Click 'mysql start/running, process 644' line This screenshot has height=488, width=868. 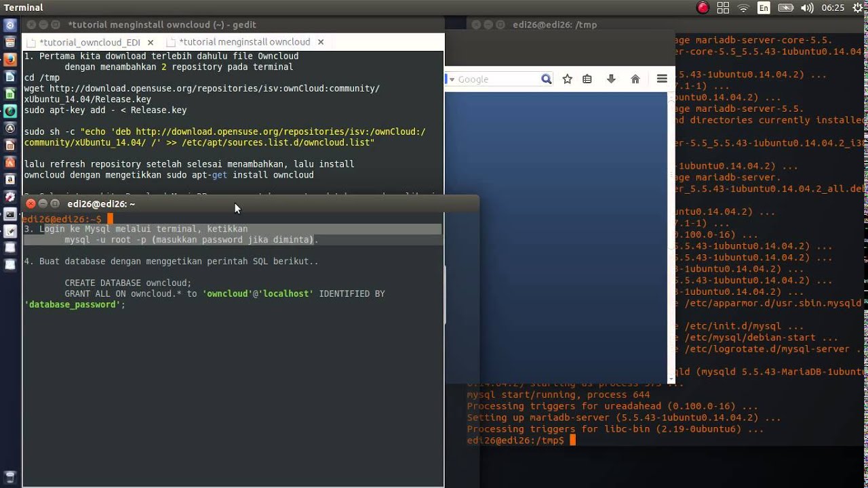pos(558,394)
